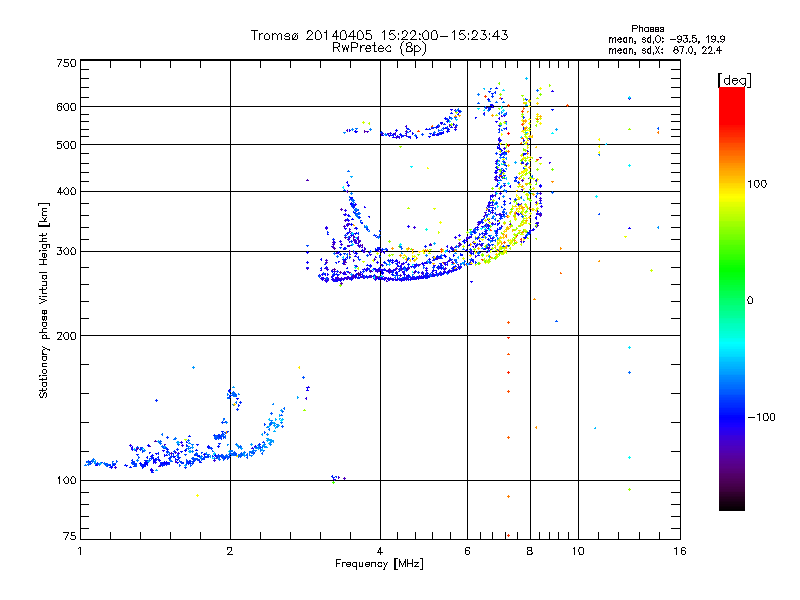800x600 pixels.
Task: Click the '8' frequency tick label
Action: pos(530,551)
